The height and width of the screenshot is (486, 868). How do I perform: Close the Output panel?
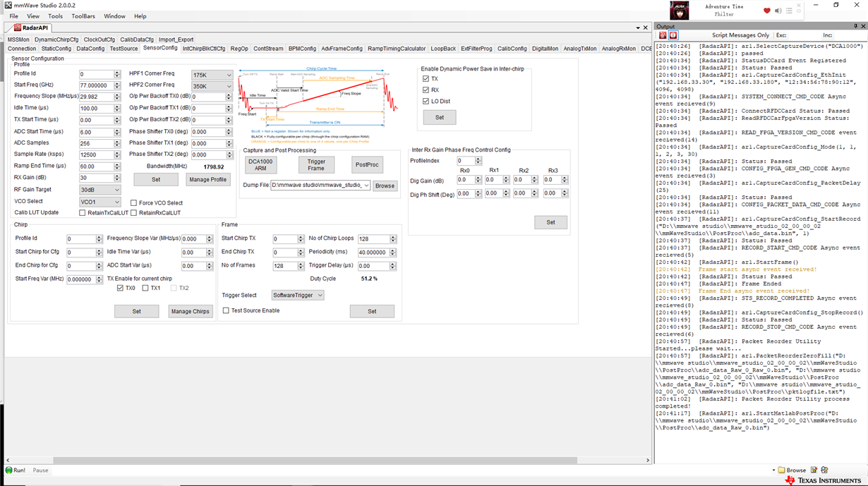[x=864, y=27]
